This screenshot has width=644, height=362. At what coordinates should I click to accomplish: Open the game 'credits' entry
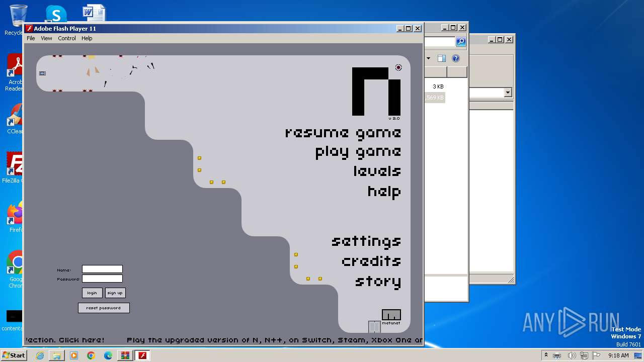click(371, 261)
